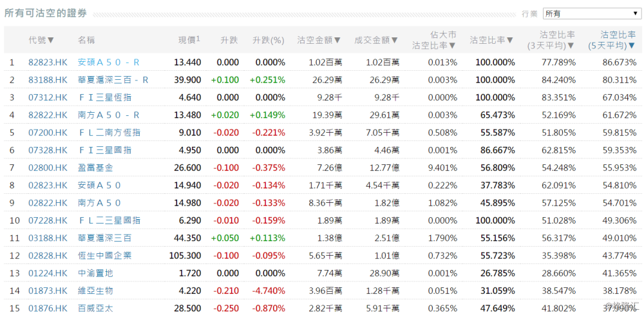Screen dimensions: 644x315
Task: Click the 中渝置地 stock name
Action: [95, 273]
